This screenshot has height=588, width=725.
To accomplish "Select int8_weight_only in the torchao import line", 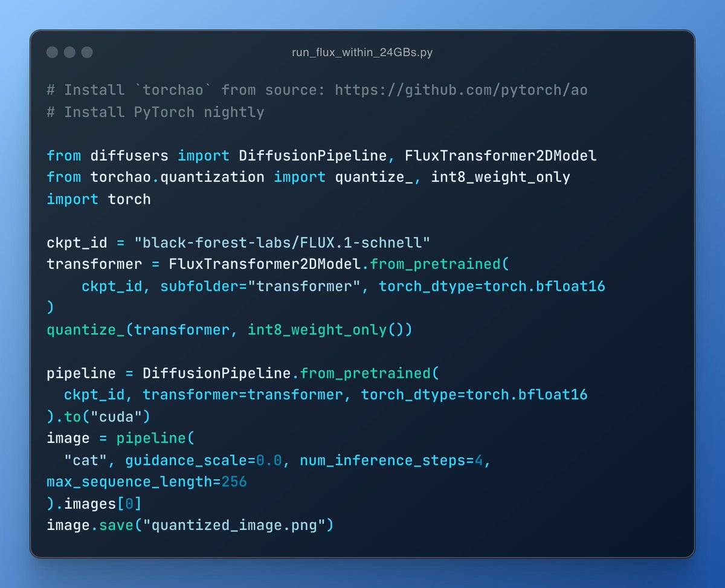I will click(x=501, y=178).
